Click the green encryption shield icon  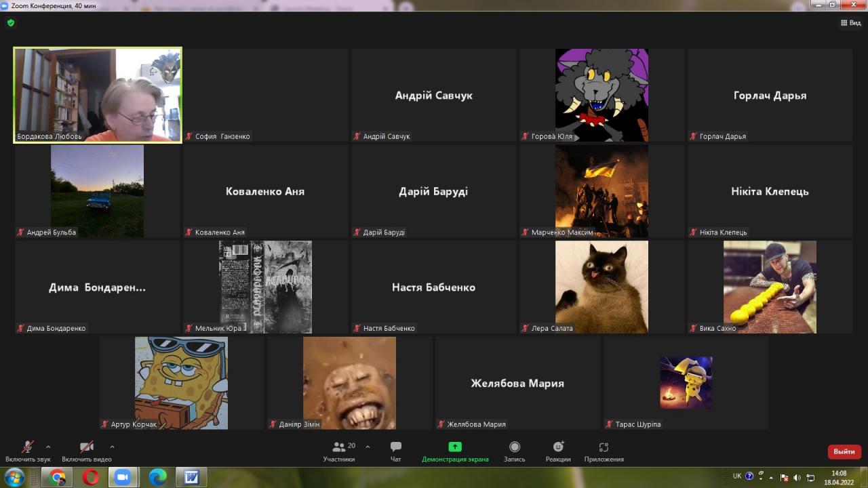[11, 23]
